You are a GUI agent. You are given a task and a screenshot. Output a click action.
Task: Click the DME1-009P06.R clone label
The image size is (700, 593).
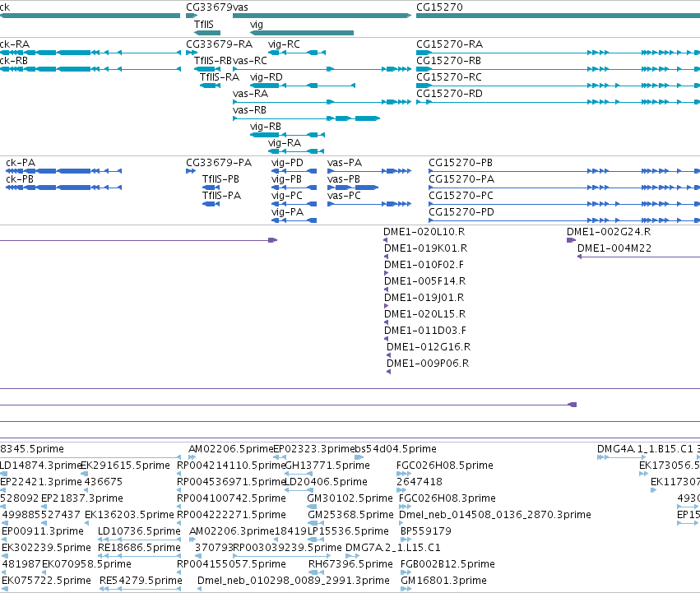coord(428,364)
